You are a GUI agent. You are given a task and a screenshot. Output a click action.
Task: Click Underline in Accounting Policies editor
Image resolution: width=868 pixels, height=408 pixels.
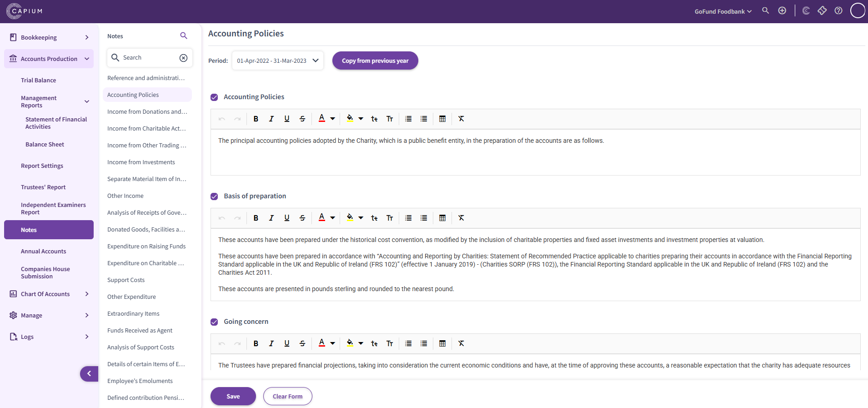pyautogui.click(x=287, y=119)
